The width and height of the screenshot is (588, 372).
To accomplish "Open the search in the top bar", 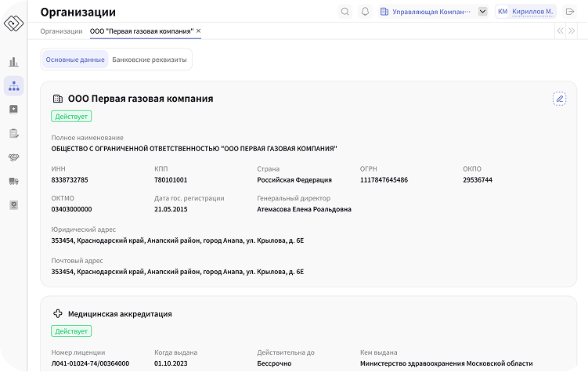I will pos(345,12).
